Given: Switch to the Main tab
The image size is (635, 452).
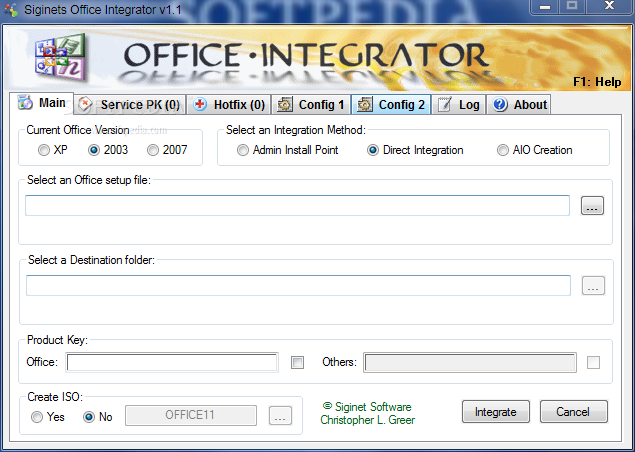Looking at the screenshot, I should 42,102.
